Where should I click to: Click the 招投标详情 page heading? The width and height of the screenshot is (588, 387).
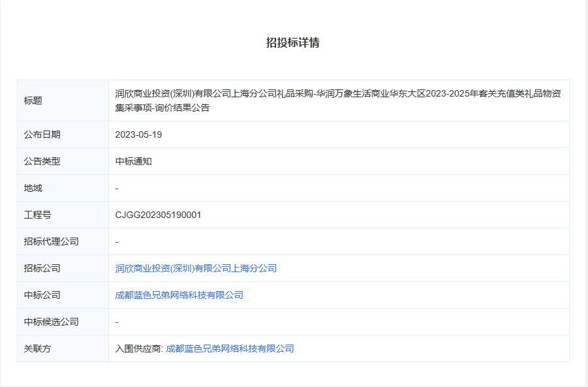[293, 42]
